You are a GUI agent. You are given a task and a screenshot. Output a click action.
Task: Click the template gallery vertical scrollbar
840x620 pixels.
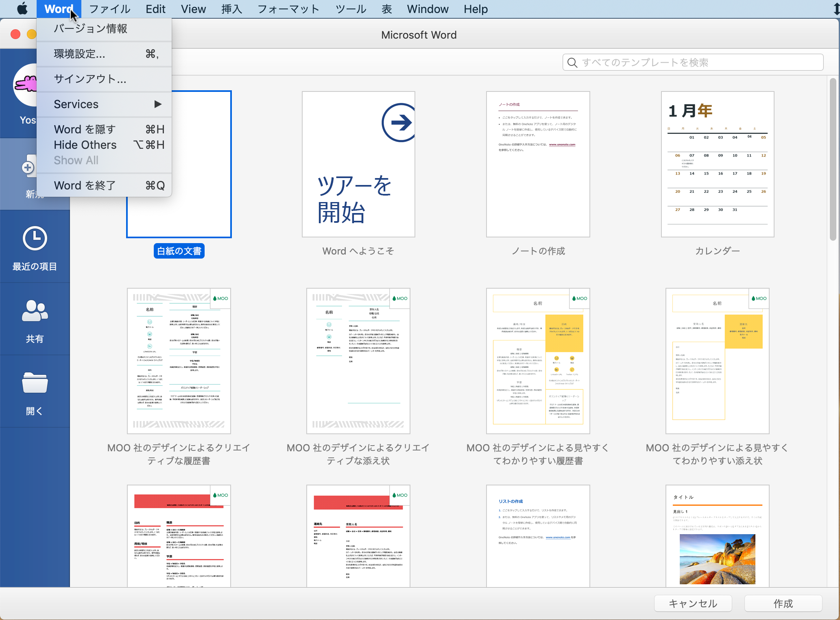pos(833,159)
